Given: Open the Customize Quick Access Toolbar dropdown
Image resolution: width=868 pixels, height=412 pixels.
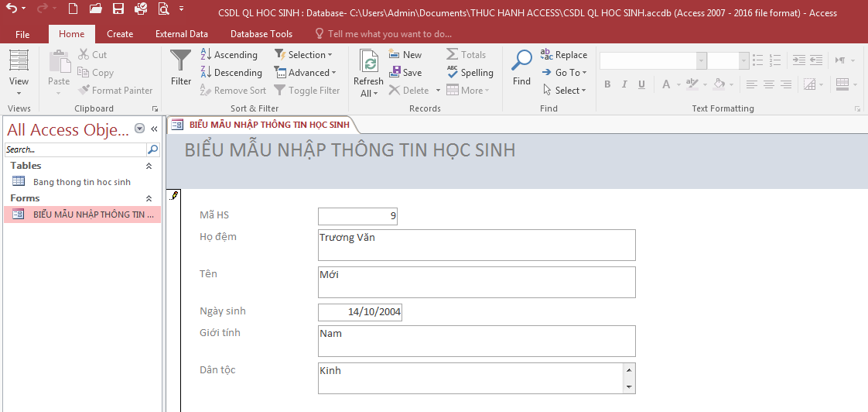Looking at the screenshot, I should pyautogui.click(x=182, y=9).
